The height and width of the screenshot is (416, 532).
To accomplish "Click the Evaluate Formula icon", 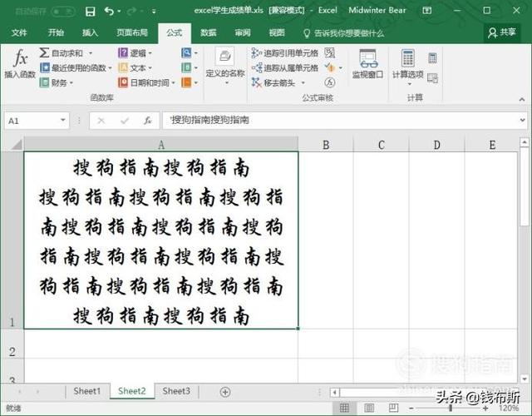I will (330, 82).
